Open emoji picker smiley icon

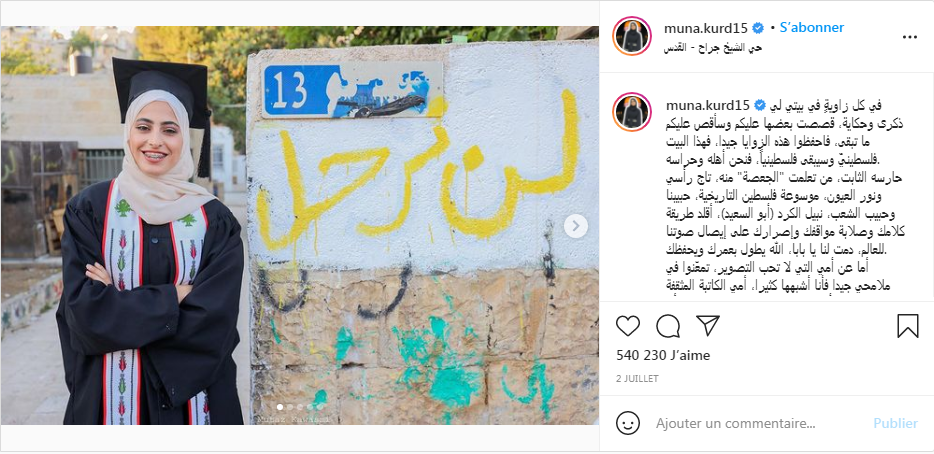pyautogui.click(x=628, y=424)
